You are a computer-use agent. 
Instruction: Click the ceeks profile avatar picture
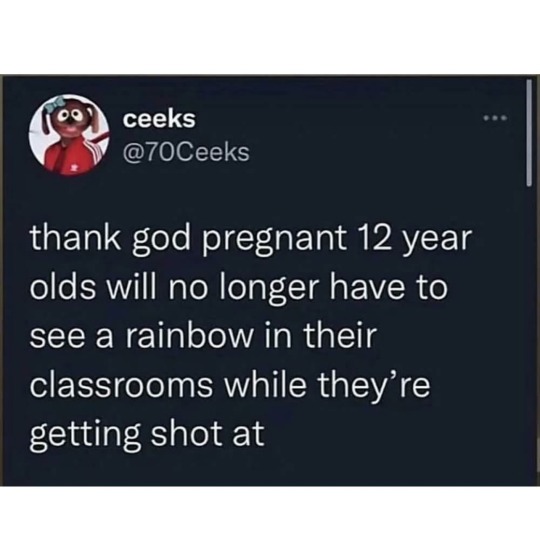coord(69,135)
